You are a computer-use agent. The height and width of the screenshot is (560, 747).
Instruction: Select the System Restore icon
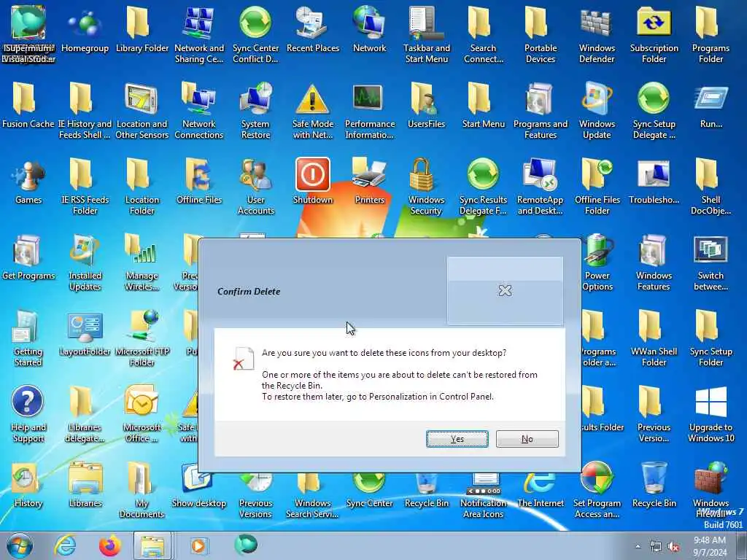255,112
